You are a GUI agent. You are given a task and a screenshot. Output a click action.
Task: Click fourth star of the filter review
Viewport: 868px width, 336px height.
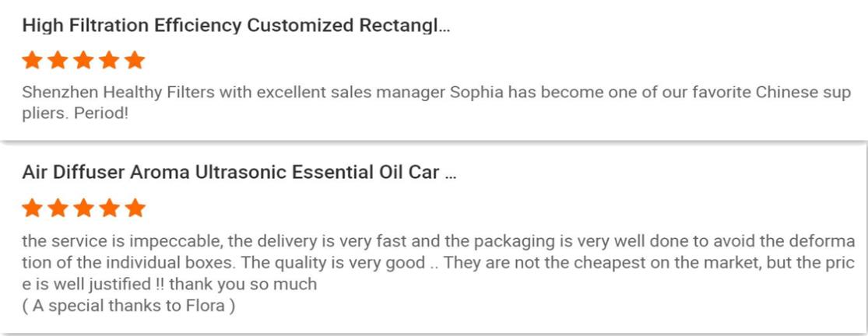[x=108, y=60]
